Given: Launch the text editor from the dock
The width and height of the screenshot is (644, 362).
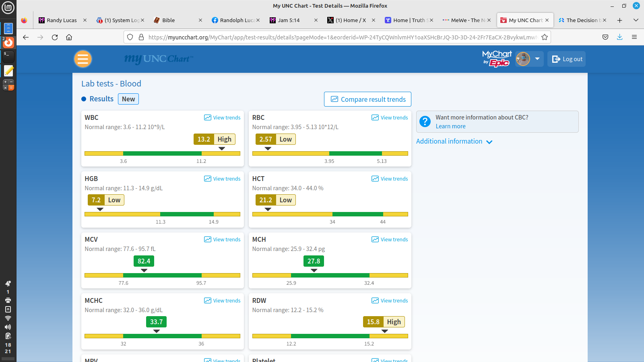Looking at the screenshot, I should 8,71.
